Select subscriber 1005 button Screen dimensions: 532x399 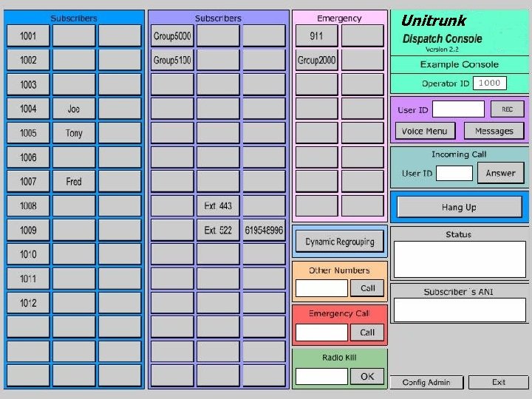click(x=28, y=133)
